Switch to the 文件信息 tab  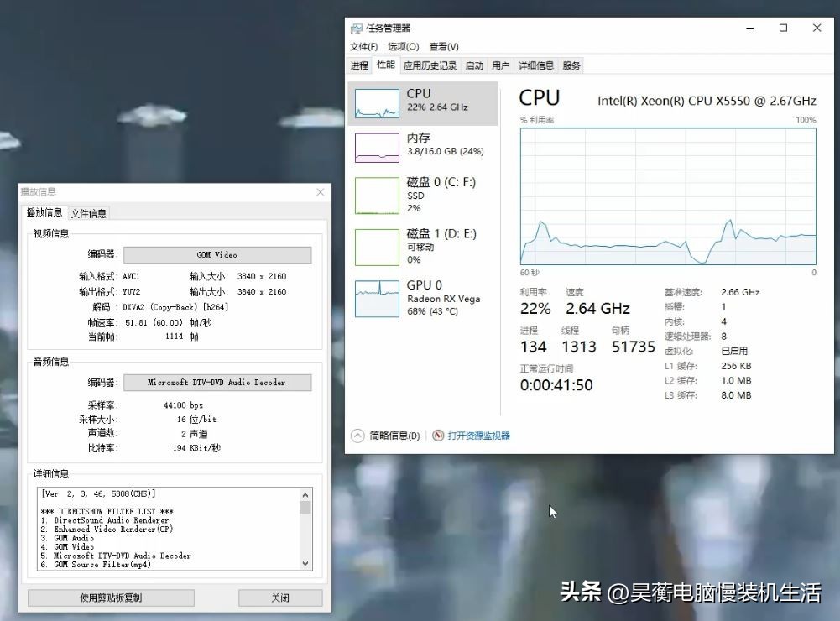pyautogui.click(x=87, y=212)
